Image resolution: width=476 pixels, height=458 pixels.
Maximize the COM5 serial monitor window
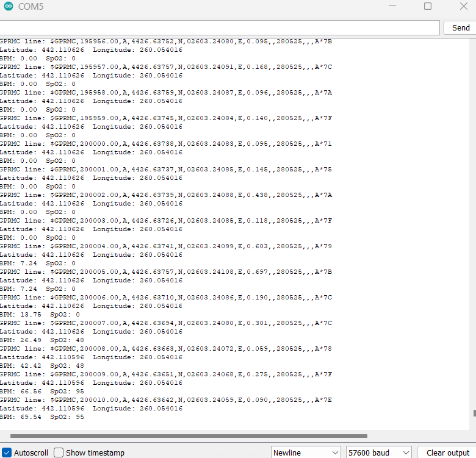[427, 6]
